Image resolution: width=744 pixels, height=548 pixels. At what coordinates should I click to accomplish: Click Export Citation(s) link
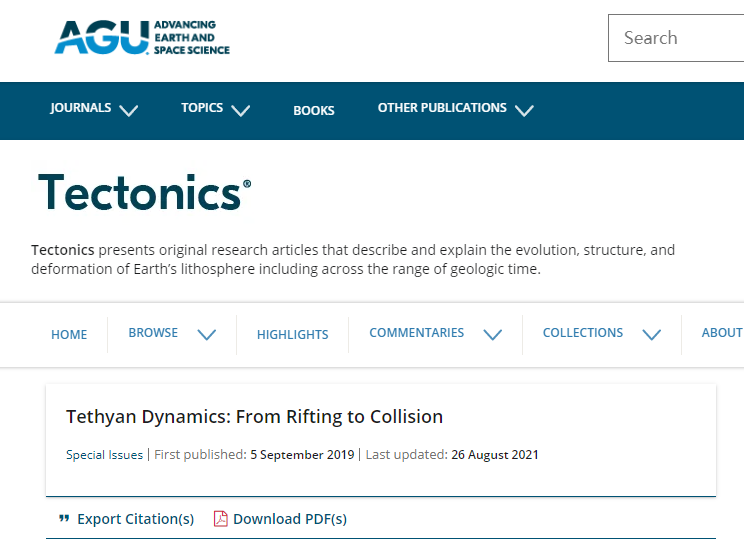click(x=136, y=519)
